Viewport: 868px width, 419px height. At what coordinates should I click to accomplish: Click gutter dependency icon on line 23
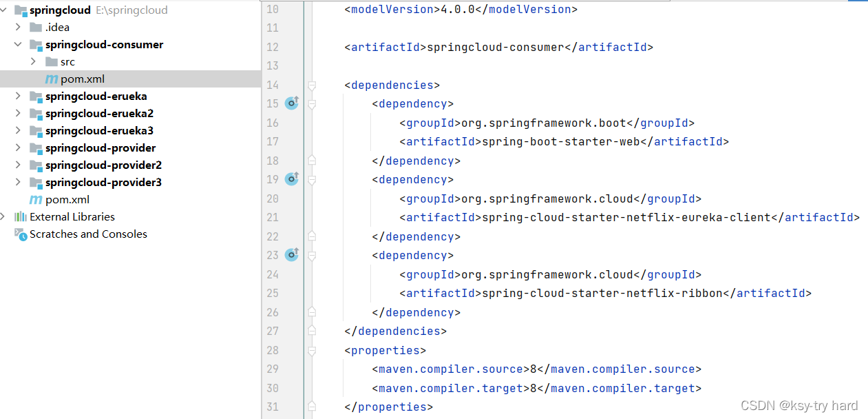pyautogui.click(x=292, y=255)
